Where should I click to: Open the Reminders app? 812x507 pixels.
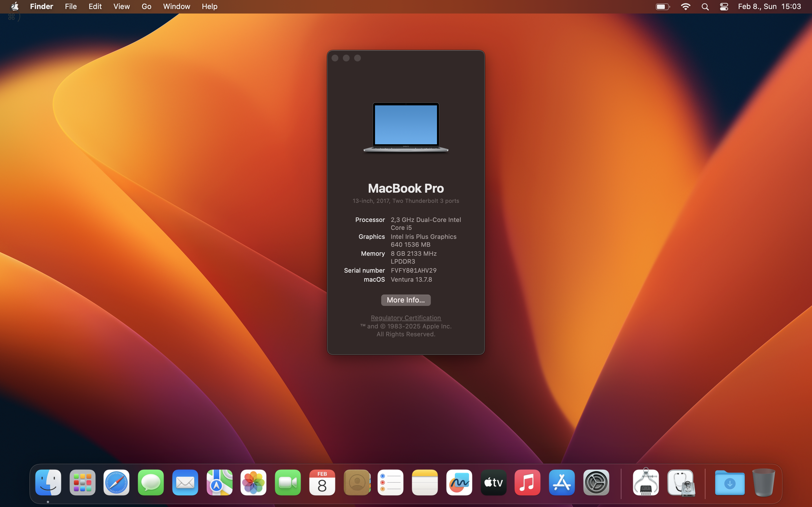coord(390,482)
